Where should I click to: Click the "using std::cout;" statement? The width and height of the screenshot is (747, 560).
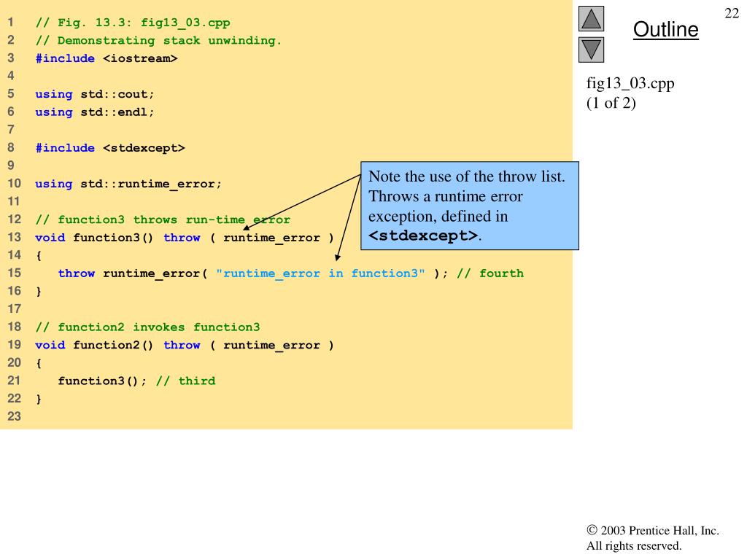95,94
